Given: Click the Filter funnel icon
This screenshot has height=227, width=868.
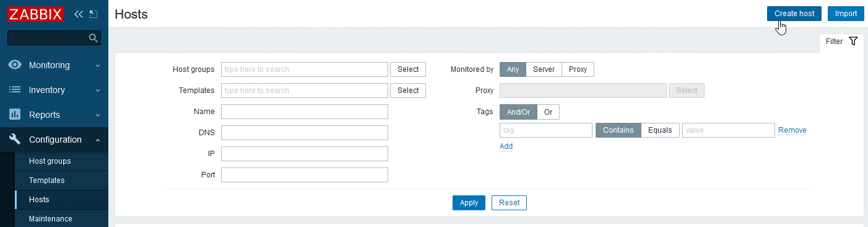Looking at the screenshot, I should pyautogui.click(x=854, y=42).
